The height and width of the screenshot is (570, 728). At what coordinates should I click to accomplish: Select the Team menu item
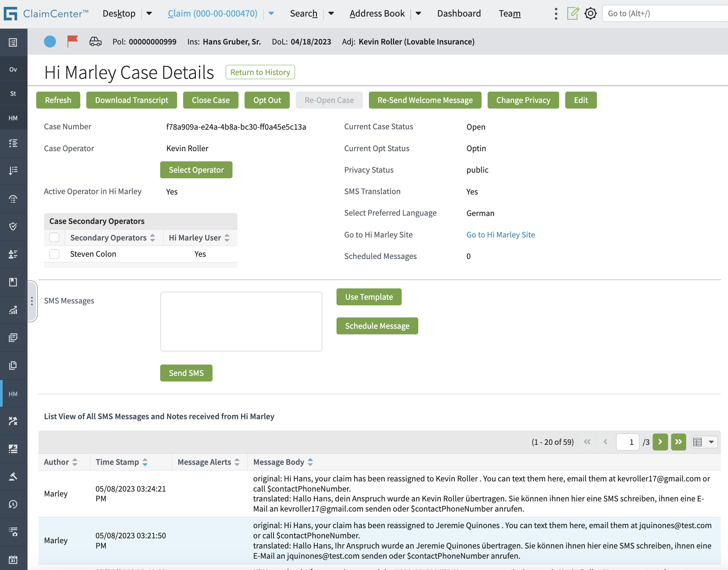point(509,13)
